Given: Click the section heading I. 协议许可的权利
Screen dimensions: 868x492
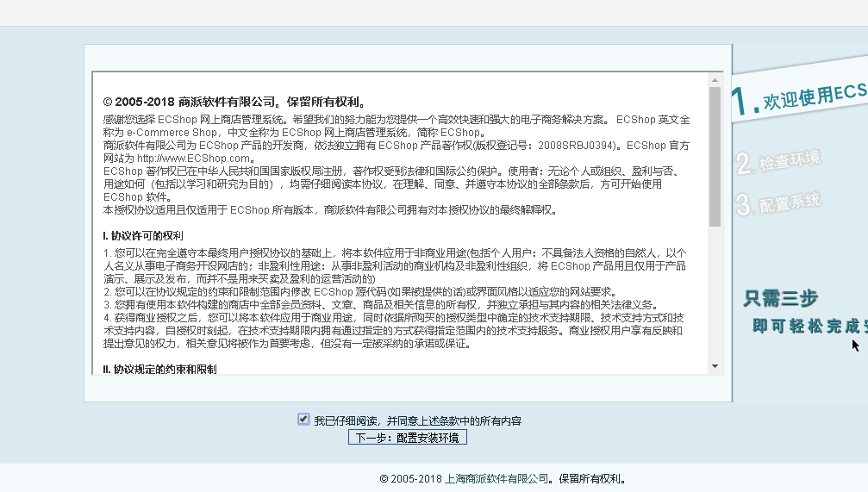Looking at the screenshot, I should (x=143, y=236).
